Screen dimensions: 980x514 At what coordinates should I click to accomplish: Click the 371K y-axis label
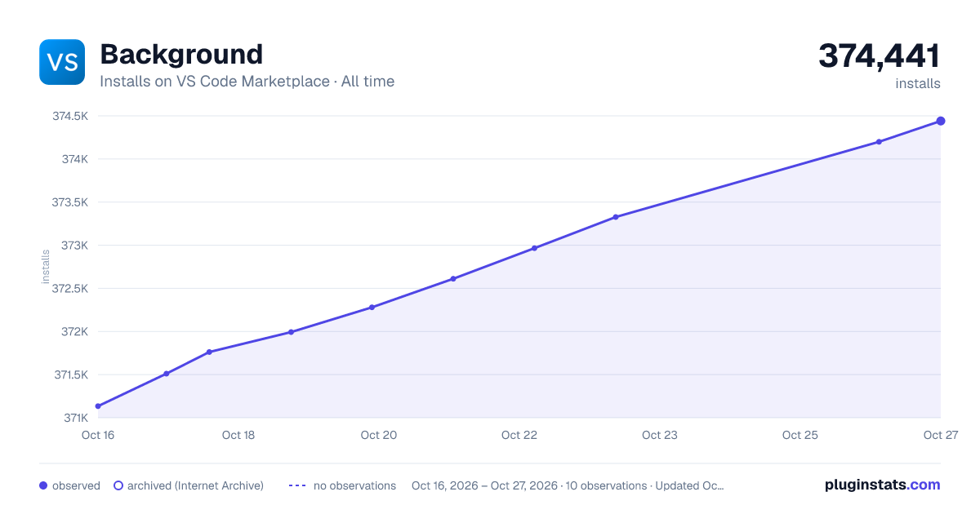[76, 419]
